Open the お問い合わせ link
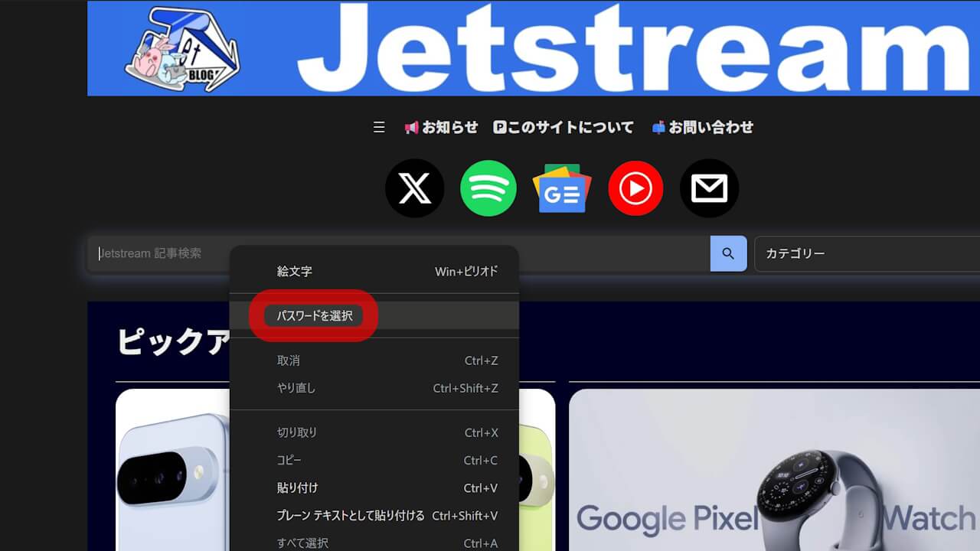The width and height of the screenshot is (980, 551). tap(703, 127)
